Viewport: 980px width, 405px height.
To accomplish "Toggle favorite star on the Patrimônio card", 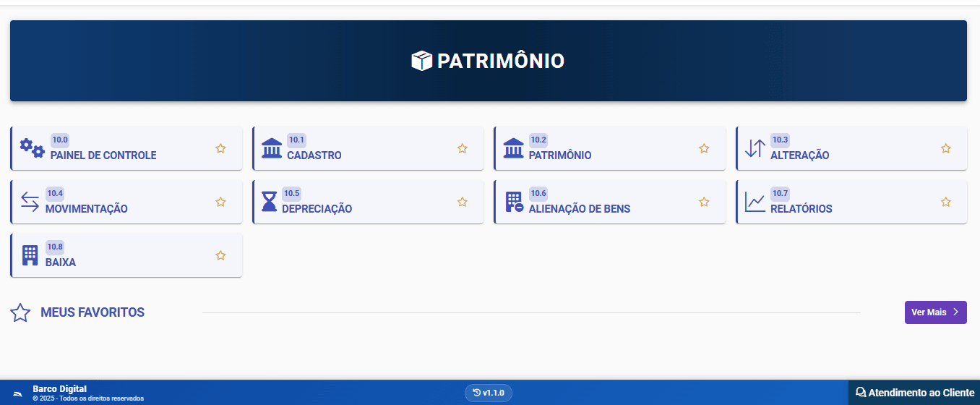I will [704, 148].
